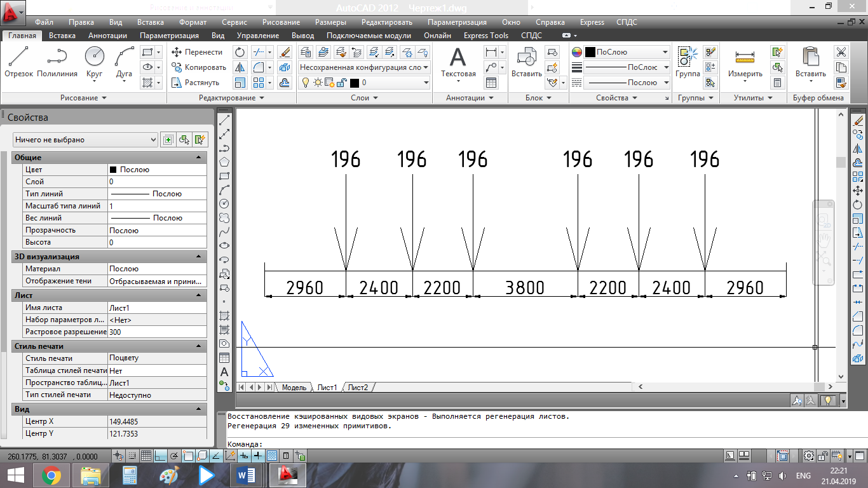Click the Копировать copy button
The image size is (868, 488).
click(x=199, y=67)
